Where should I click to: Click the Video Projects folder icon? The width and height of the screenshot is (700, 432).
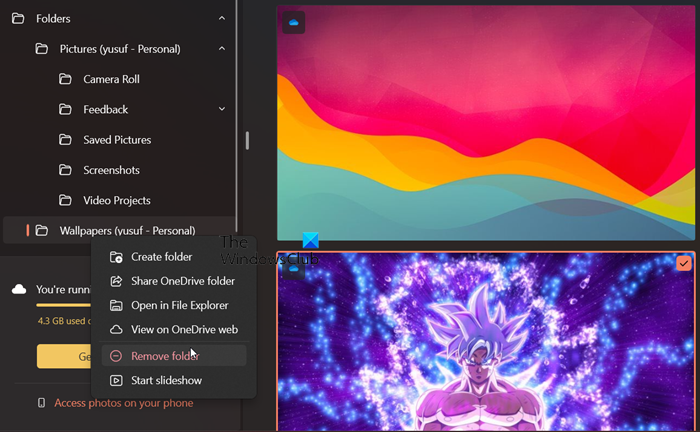65,200
